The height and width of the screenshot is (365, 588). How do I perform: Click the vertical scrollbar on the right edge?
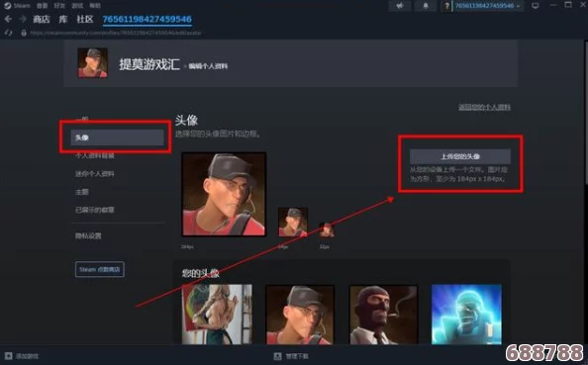point(585,113)
